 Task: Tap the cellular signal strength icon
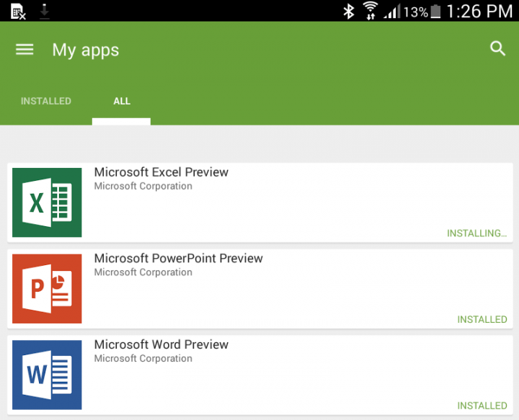392,12
